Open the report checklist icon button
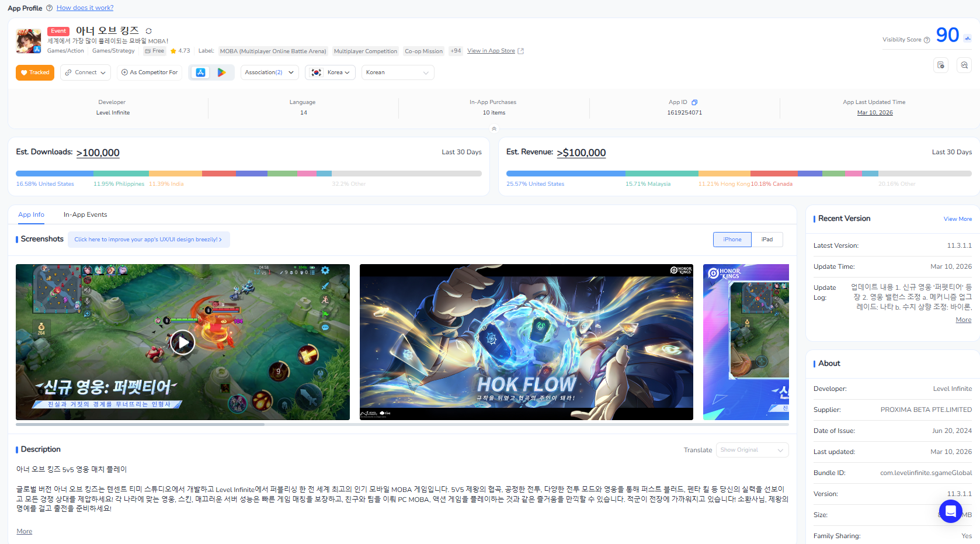This screenshot has height=544, width=980. point(941,65)
